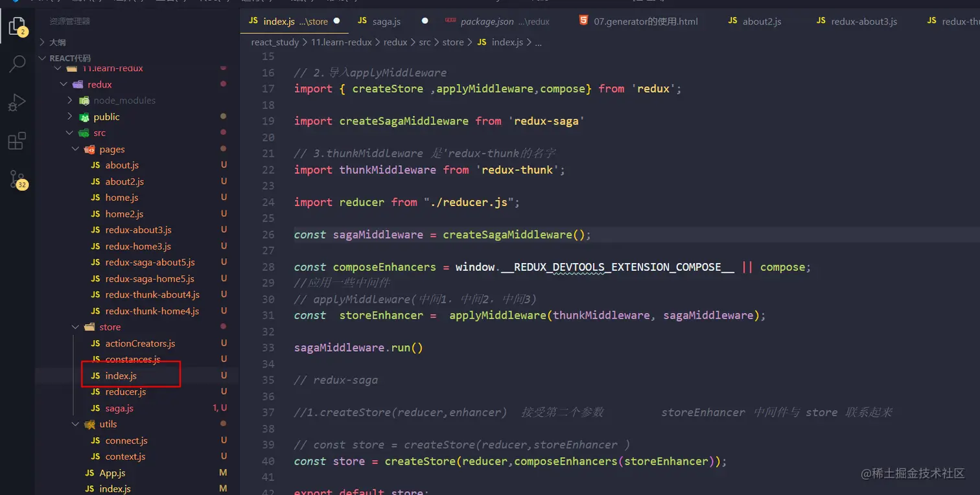Image resolution: width=980 pixels, height=495 pixels.
Task: Switch to the saga.js editor tab
Action: coord(386,21)
